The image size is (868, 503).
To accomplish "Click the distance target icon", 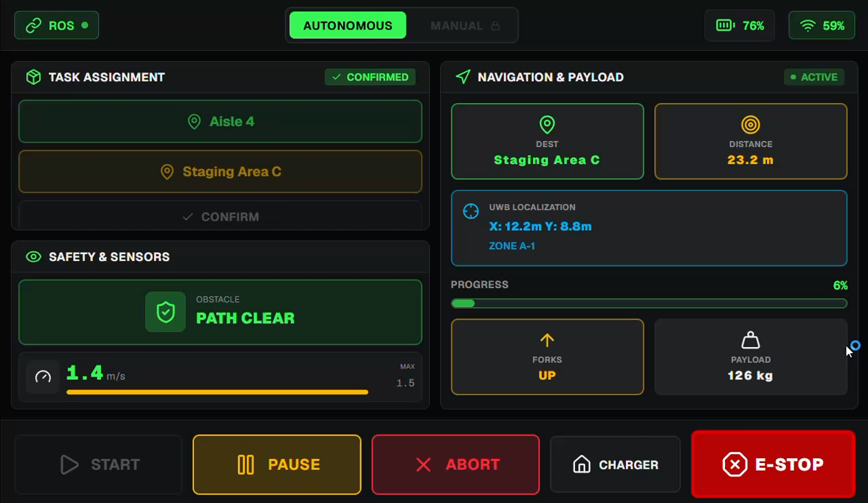I will (x=750, y=124).
